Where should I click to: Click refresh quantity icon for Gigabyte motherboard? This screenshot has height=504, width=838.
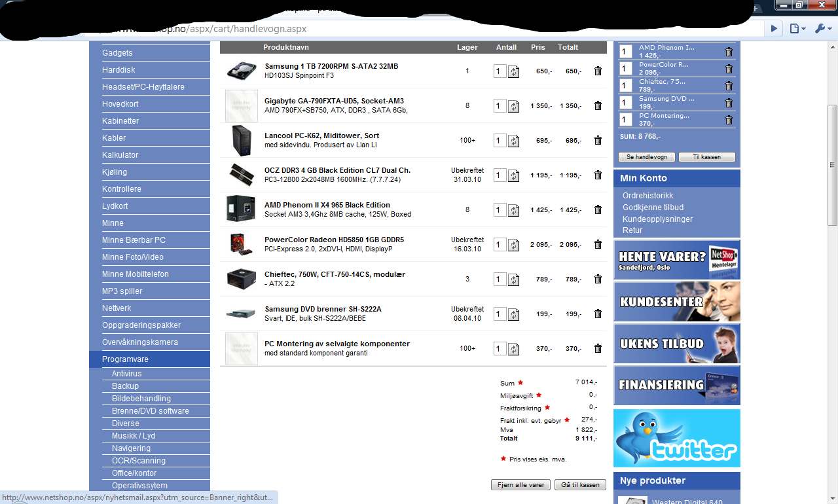[x=514, y=106]
